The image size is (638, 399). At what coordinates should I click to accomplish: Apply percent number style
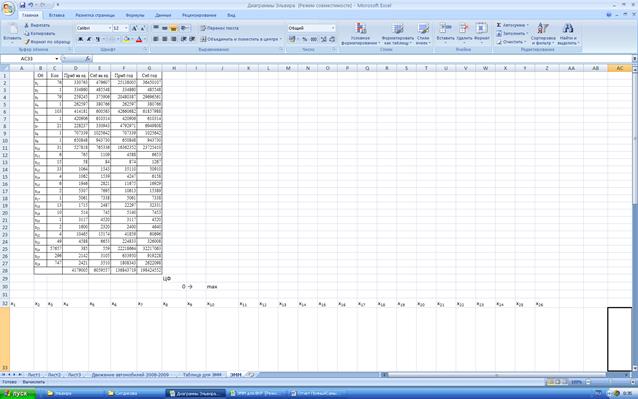coord(304,39)
